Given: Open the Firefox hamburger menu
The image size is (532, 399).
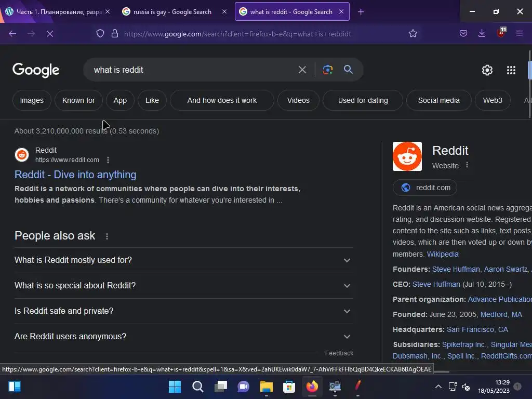Looking at the screenshot, I should [520, 34].
